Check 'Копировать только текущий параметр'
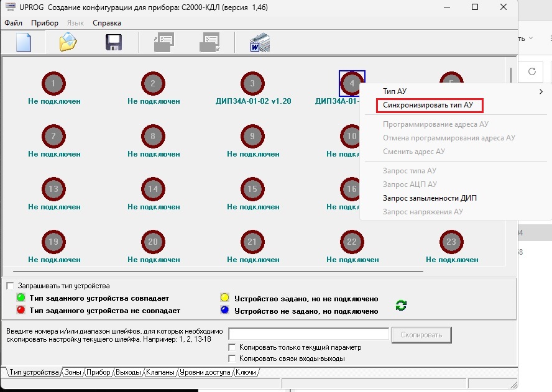Image resolution: width=552 pixels, height=392 pixels. [x=232, y=347]
